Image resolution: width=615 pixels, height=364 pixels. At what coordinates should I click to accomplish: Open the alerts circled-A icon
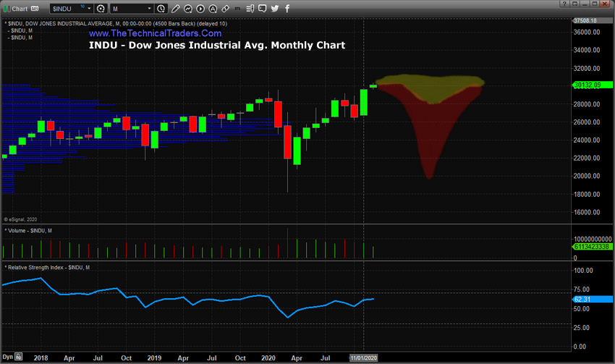[x=213, y=9]
